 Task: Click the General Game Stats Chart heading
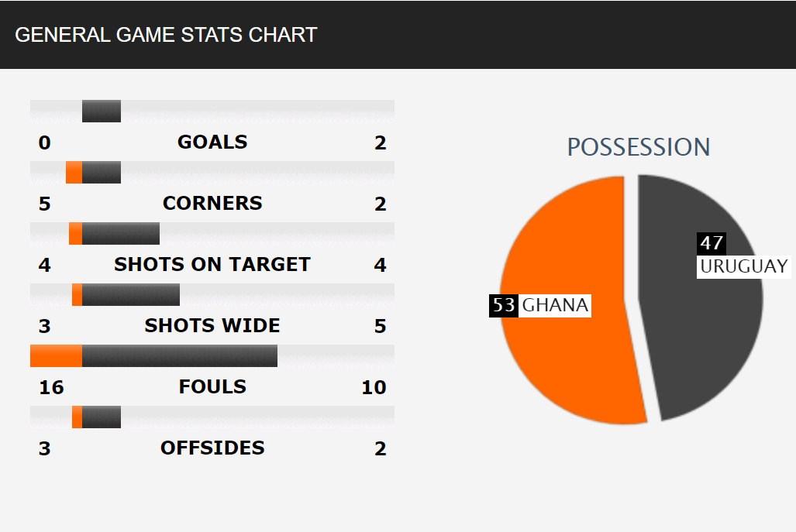(x=166, y=35)
